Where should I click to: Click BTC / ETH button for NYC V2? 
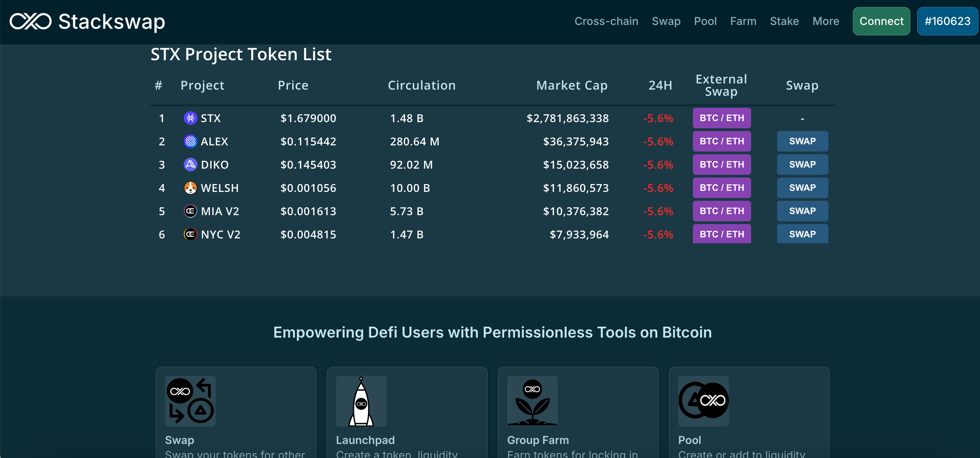pyautogui.click(x=722, y=234)
